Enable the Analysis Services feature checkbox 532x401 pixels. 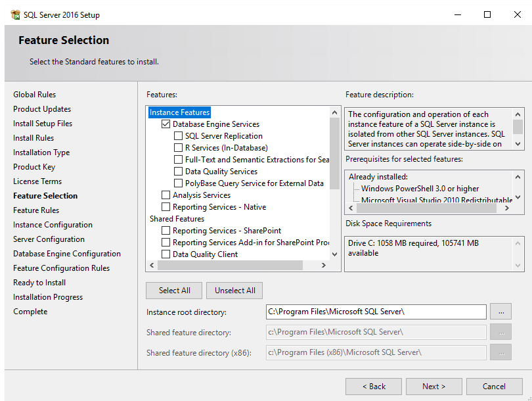(x=166, y=195)
